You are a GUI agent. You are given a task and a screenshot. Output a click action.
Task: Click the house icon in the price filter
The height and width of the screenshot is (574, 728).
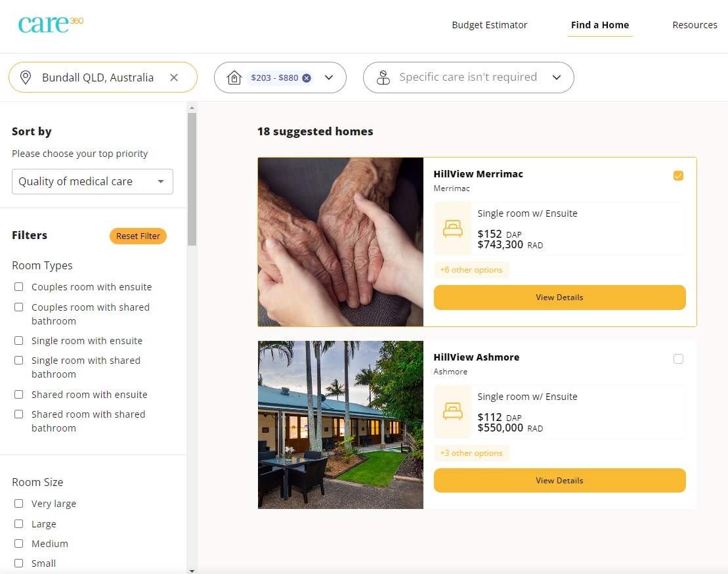tap(234, 77)
